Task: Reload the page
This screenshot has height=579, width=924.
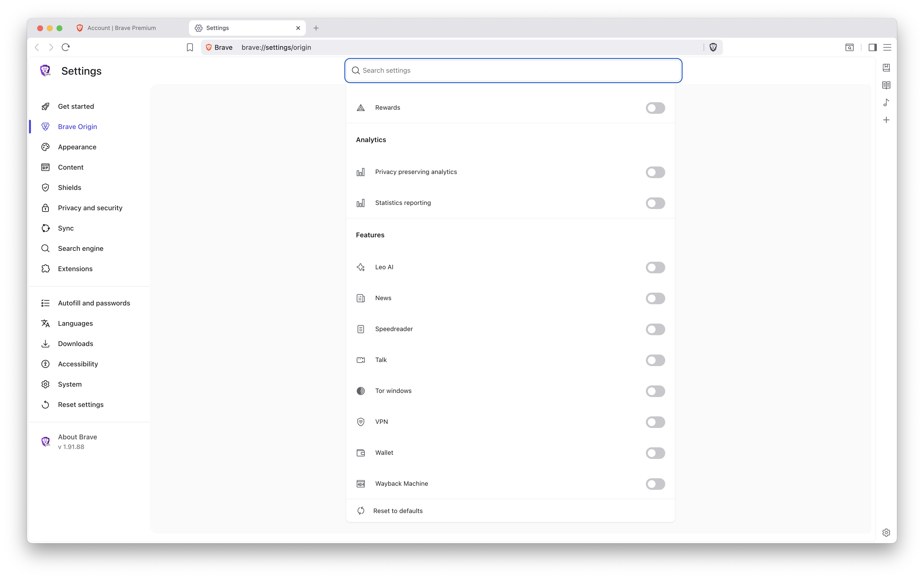Action: pyautogui.click(x=65, y=47)
